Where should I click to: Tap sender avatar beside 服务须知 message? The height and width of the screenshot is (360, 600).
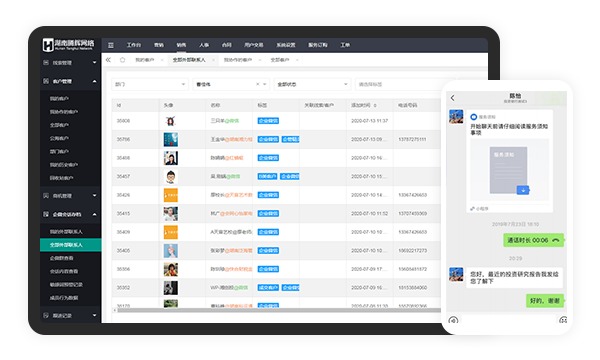click(456, 116)
